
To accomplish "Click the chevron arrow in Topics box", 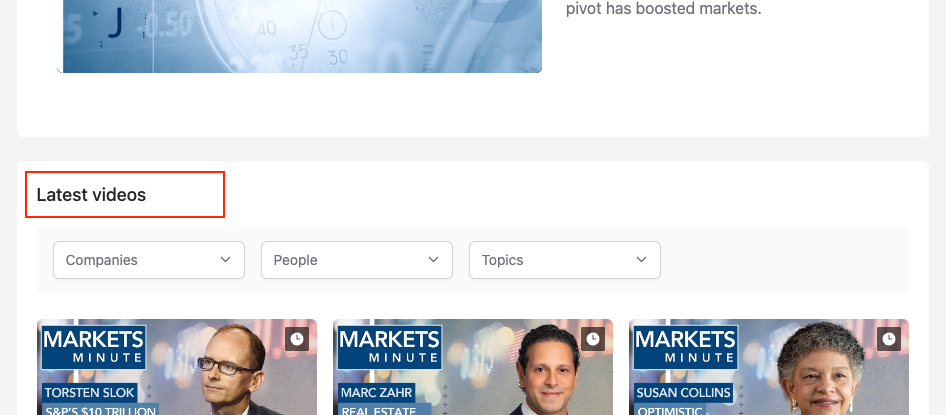I will [641, 260].
